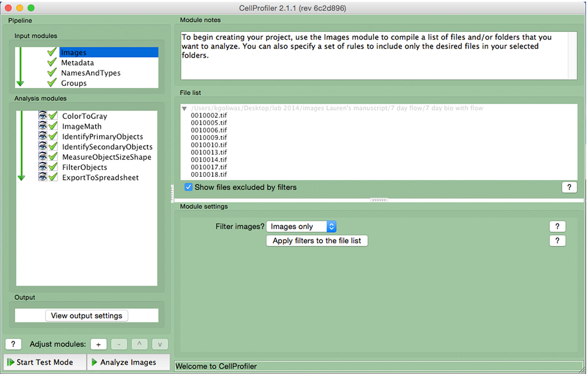Viewport: 588px width, 376px height.
Task: Select the Metadata input module
Action: pyautogui.click(x=77, y=63)
